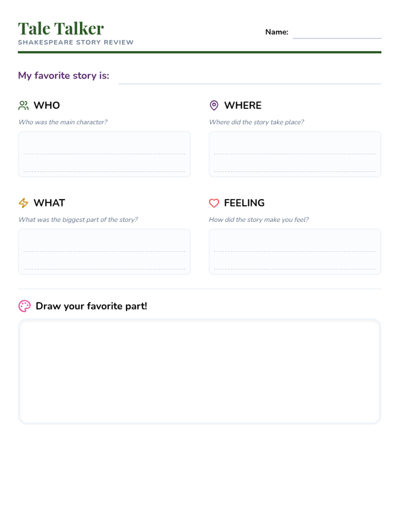The width and height of the screenshot is (399, 532).
Task: Click the WHO people icon
Action: (x=23, y=105)
